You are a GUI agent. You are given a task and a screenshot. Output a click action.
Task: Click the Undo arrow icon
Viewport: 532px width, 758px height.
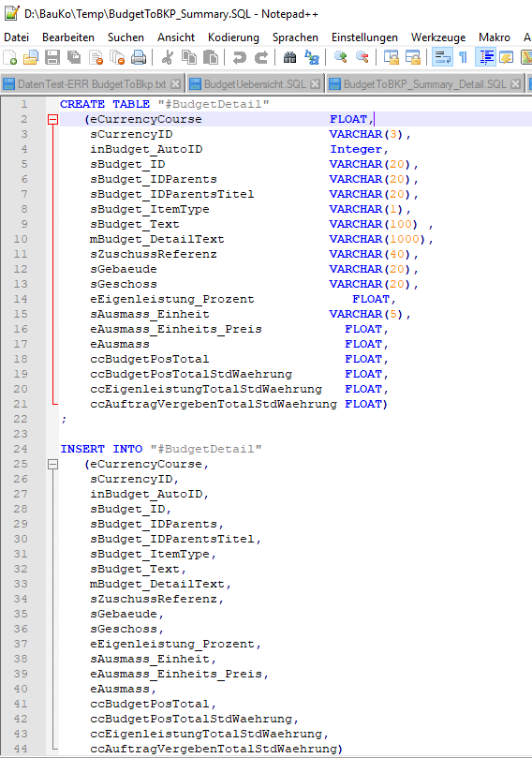239,57
